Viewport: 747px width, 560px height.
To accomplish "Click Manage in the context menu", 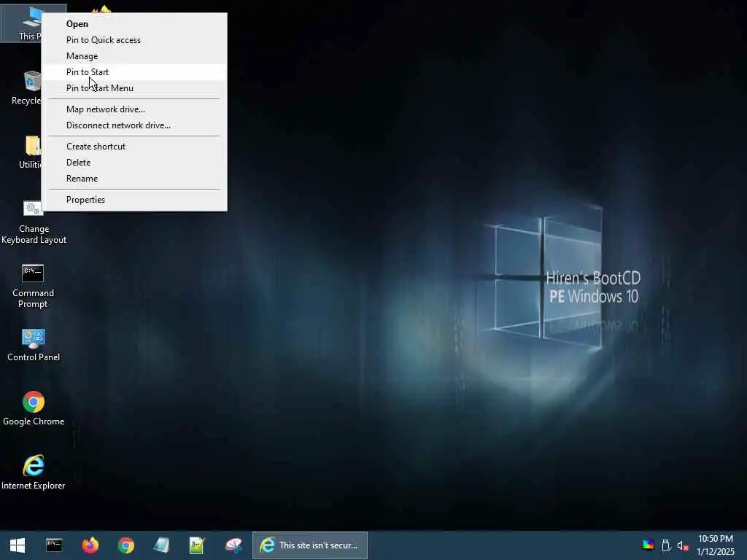I will tap(134, 56).
